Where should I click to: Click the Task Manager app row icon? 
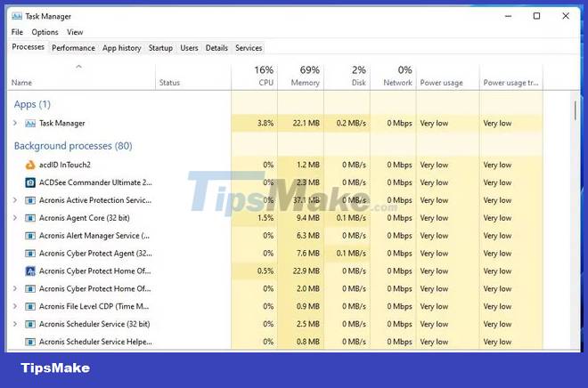click(x=30, y=123)
